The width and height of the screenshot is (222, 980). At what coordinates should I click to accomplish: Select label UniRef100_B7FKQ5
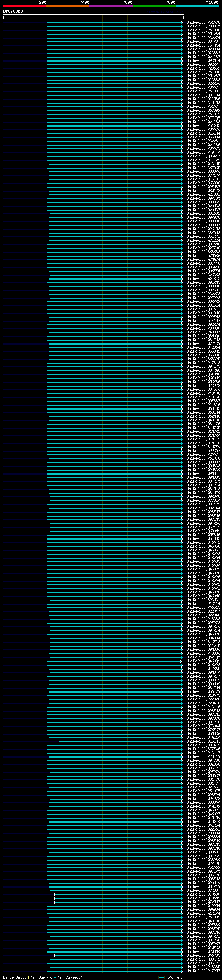(203, 118)
